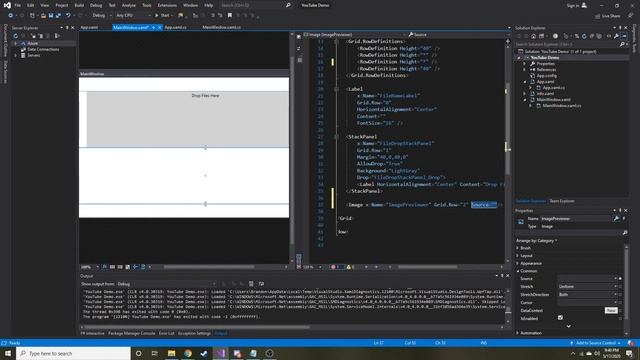Collapse the Common property category
Viewport: 640px width, 360px height.
point(518,271)
